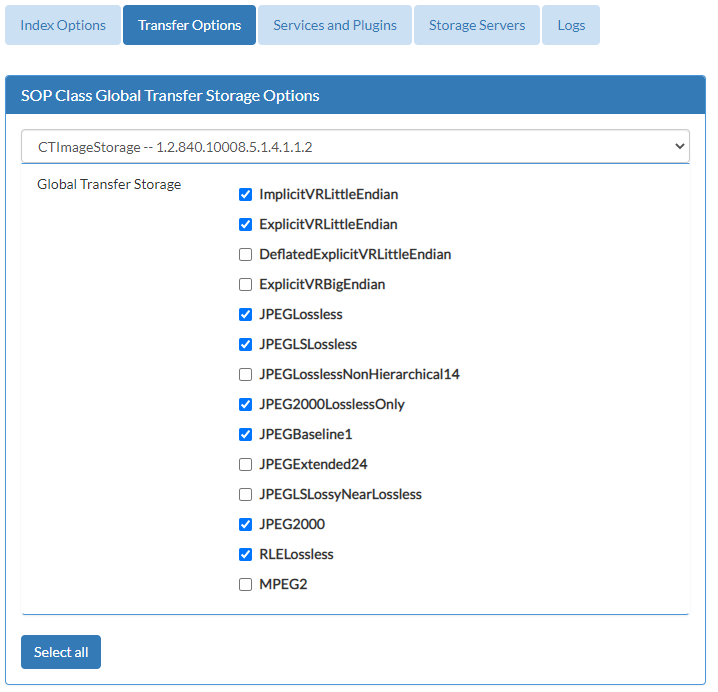Enable JPEGLosslessNonHierarchical14 checkbox
This screenshot has width=718, height=692.
point(245,375)
